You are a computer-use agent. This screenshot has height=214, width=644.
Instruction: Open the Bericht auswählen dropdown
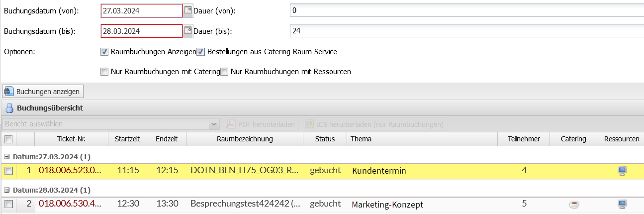pos(215,124)
